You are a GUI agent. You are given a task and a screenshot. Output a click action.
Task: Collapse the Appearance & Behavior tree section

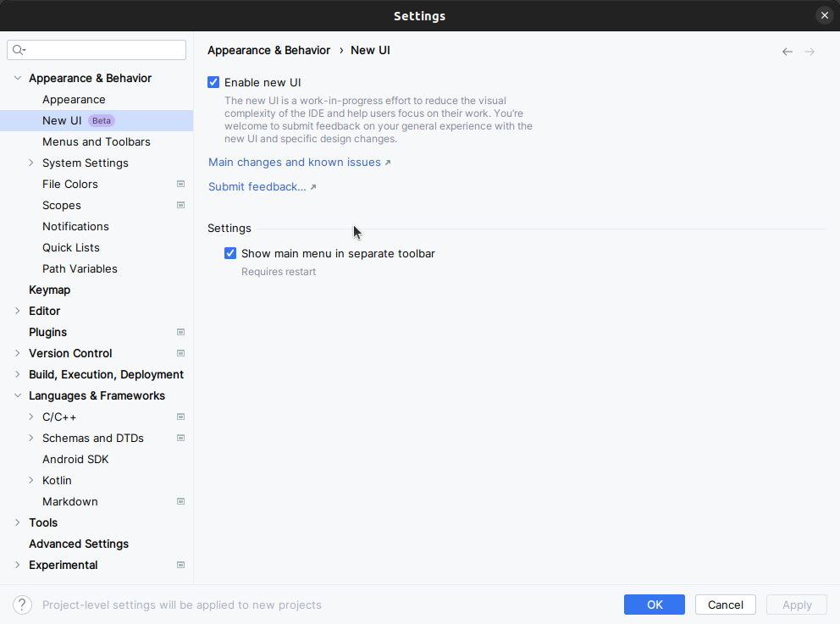coord(17,78)
